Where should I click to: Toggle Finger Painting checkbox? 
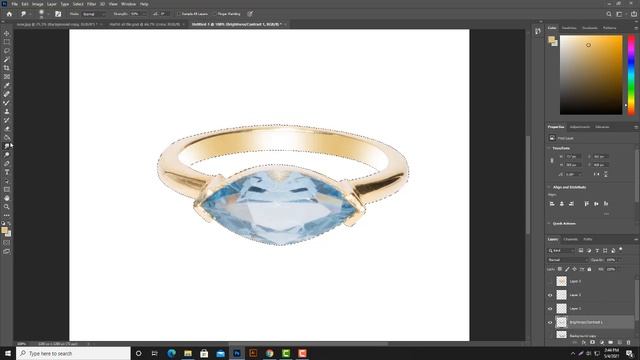coord(215,14)
